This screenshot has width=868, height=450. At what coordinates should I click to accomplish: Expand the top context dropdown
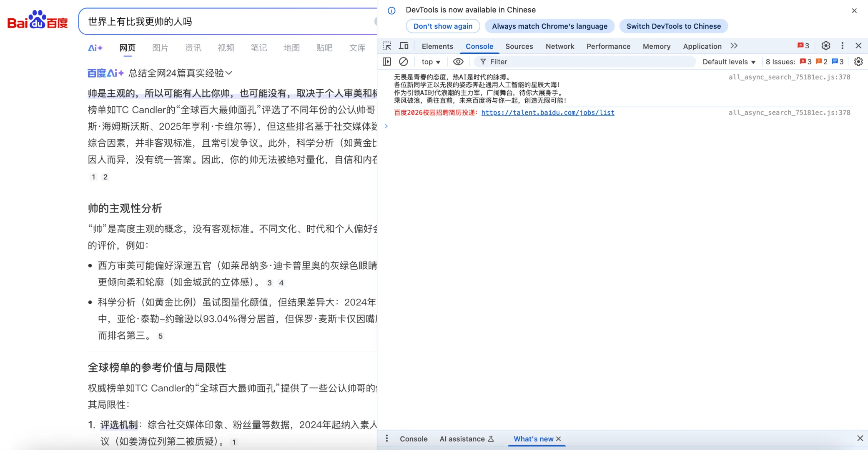[x=431, y=62]
